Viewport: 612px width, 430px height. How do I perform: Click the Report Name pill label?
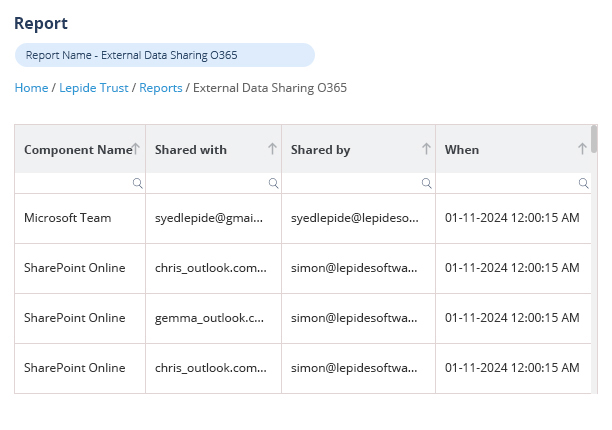coord(165,55)
